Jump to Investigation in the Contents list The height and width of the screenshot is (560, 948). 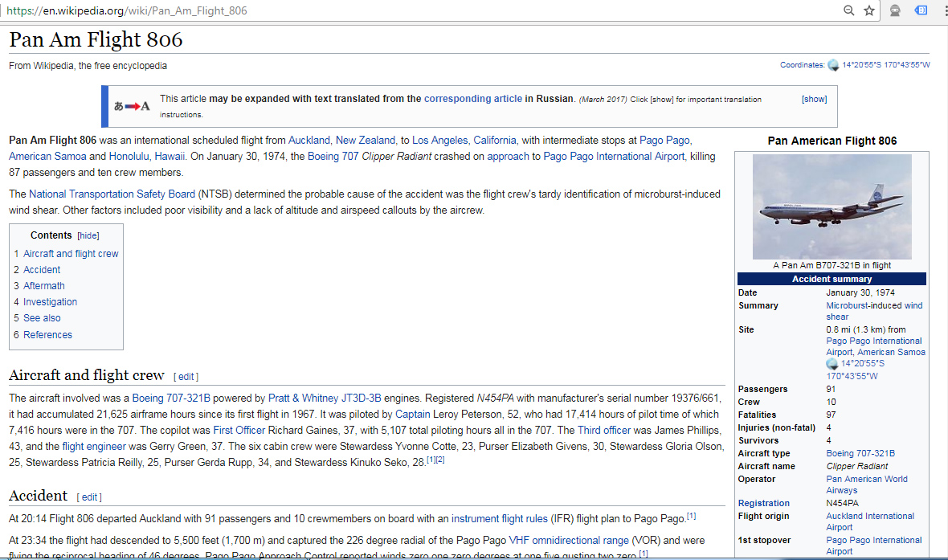point(50,302)
